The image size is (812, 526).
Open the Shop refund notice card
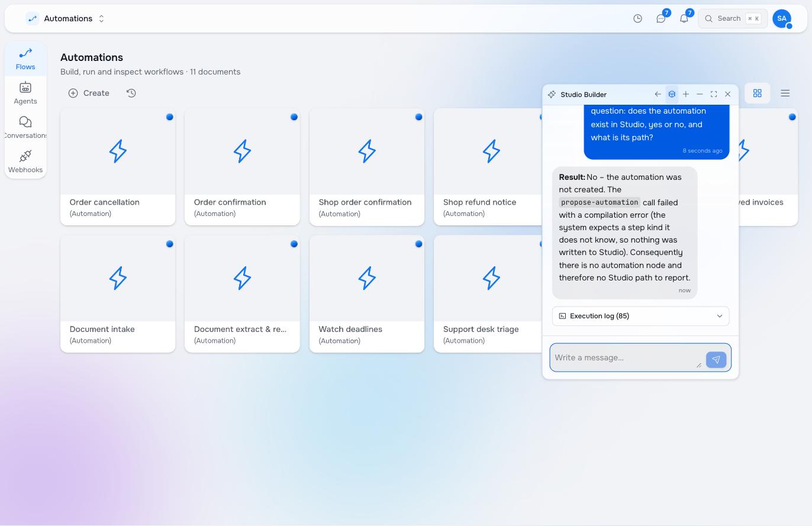tap(488, 167)
